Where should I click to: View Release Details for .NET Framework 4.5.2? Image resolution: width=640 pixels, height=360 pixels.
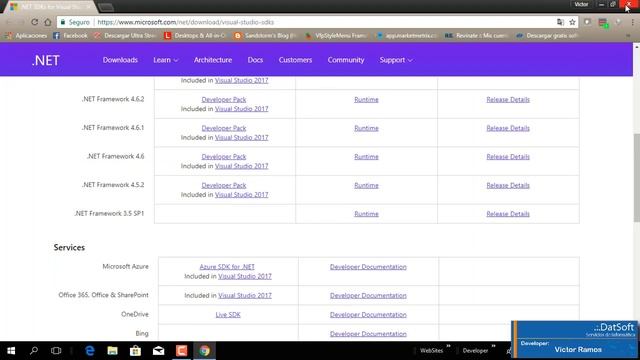point(508,185)
